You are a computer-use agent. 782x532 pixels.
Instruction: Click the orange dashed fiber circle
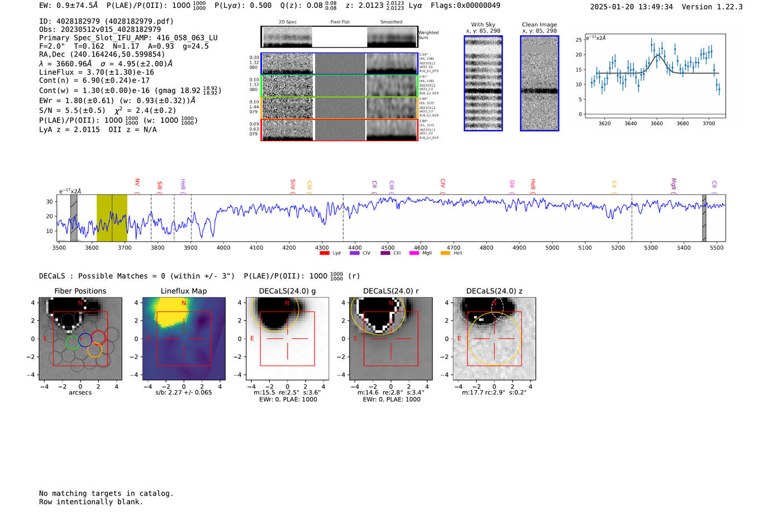pyautogui.click(x=94, y=349)
